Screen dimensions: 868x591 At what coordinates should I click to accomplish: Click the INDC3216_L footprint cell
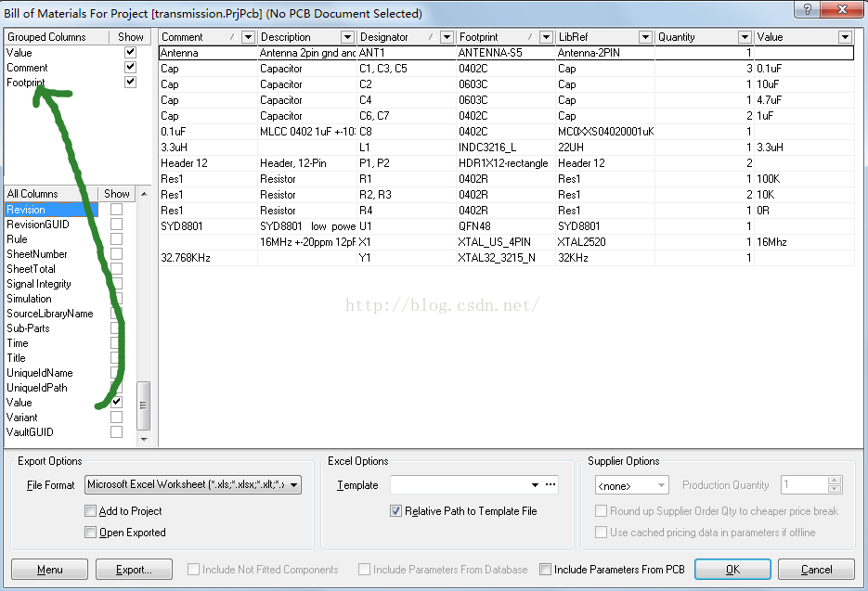tap(505, 148)
